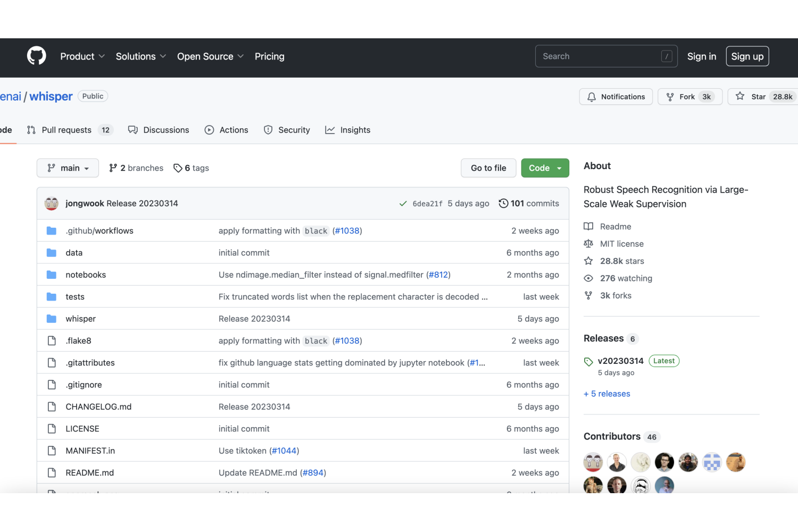This screenshot has height=532, width=798.
Task: Click the folder icon for .github/workflows
Action: pyautogui.click(x=52, y=231)
